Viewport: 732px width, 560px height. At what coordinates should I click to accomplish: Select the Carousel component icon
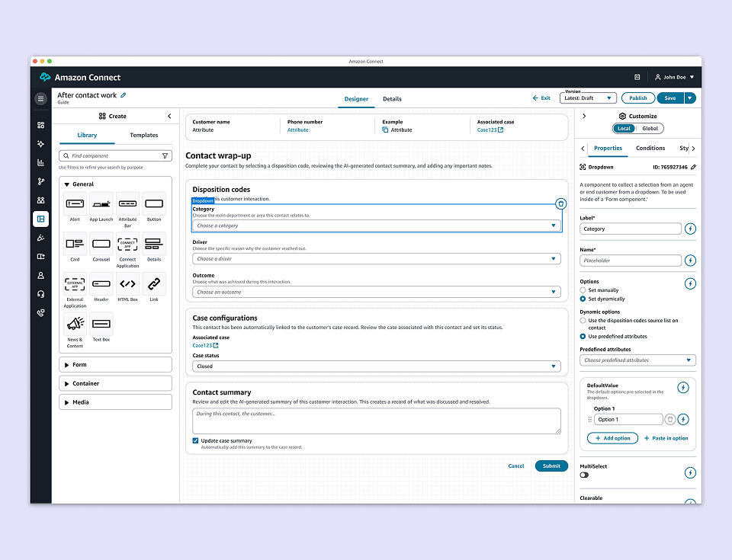[101, 245]
